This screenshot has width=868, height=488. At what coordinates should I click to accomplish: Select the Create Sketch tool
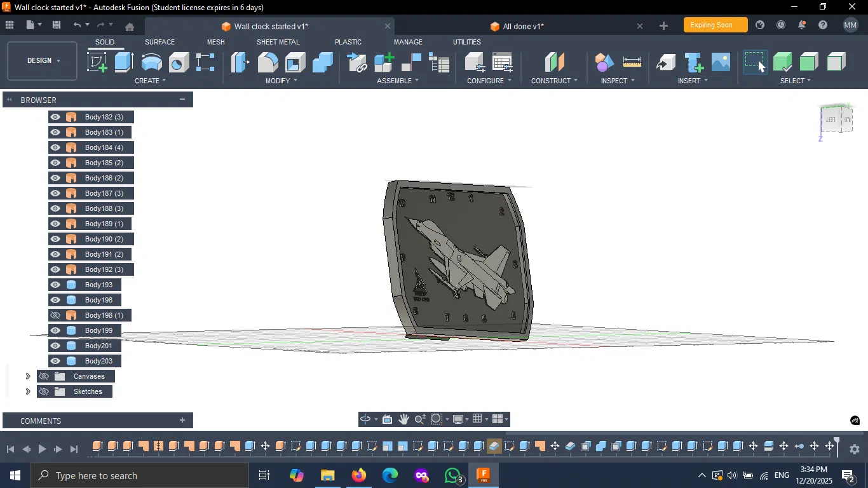point(97,62)
